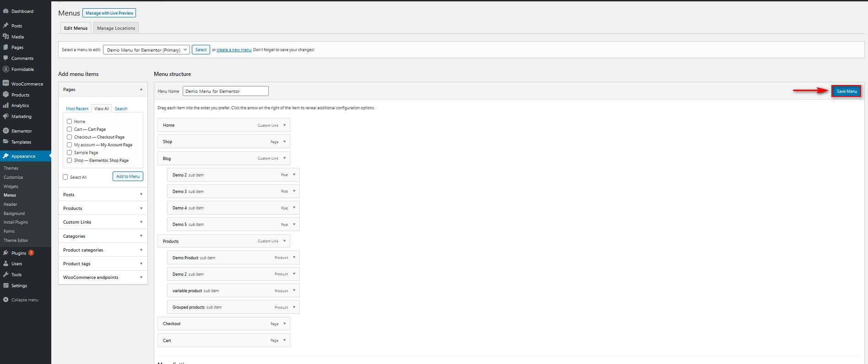Click the Save Menu button
The height and width of the screenshot is (364, 868).
[846, 91]
